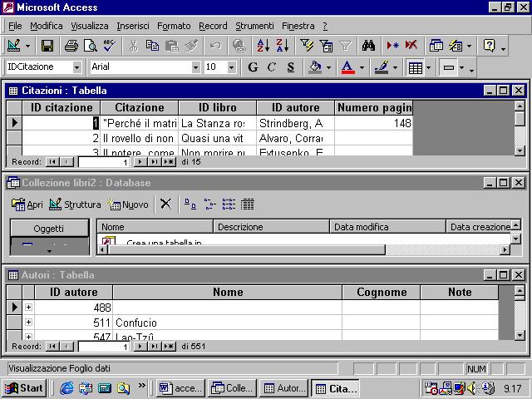Click the Copy icon in toolbar

tap(152, 46)
